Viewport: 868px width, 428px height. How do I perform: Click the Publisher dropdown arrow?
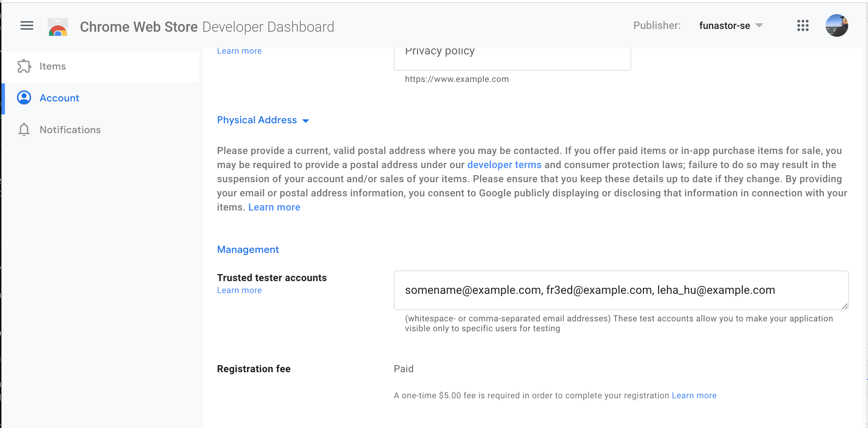pyautogui.click(x=763, y=26)
